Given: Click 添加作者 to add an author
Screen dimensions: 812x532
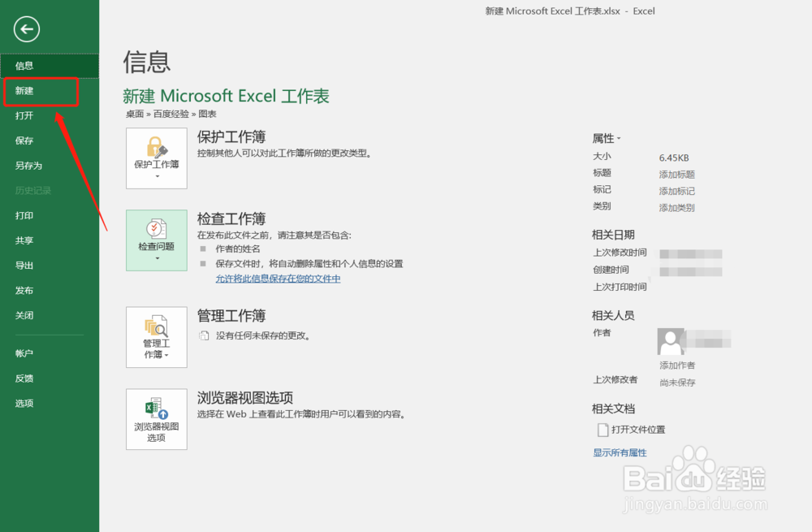Looking at the screenshot, I should [676, 365].
